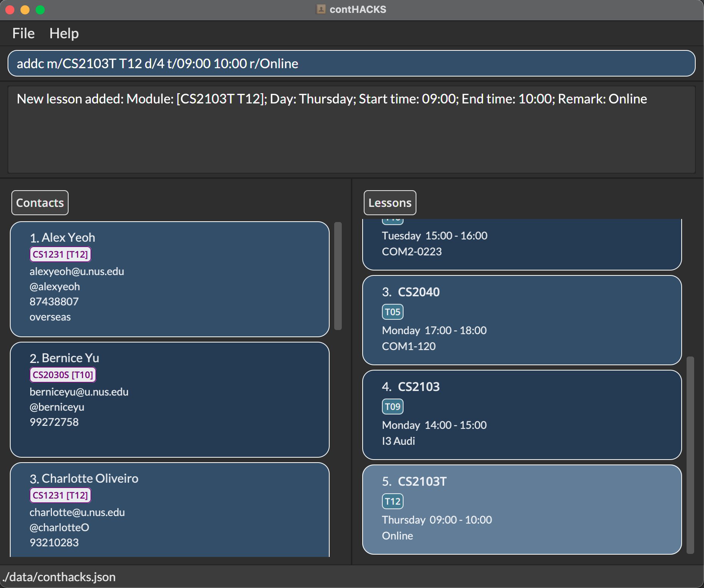Click the contHACKS title bar icon
This screenshot has width=704, height=588.
pyautogui.click(x=321, y=9)
